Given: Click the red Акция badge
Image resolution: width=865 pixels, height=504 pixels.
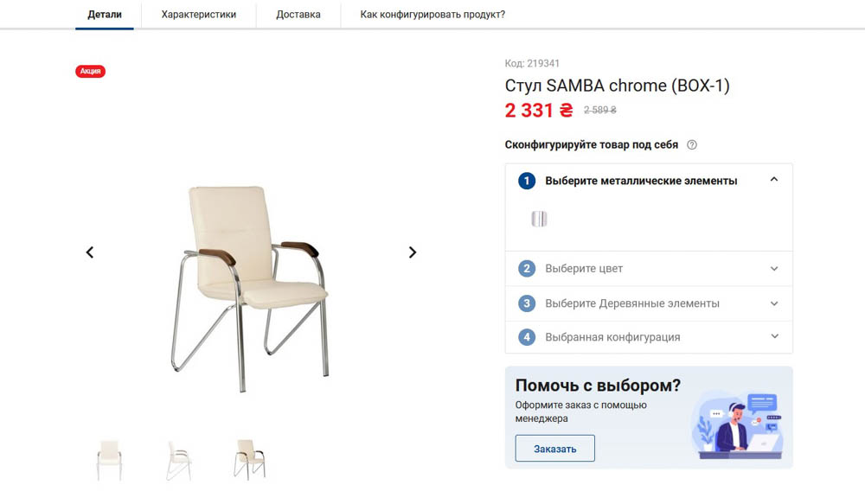Looking at the screenshot, I should pyautogui.click(x=91, y=71).
